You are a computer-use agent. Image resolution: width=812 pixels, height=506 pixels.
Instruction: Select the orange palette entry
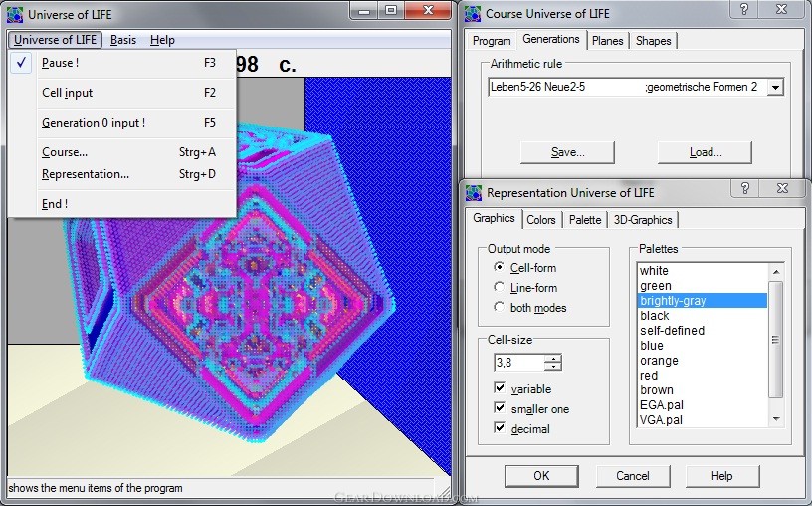[659, 361]
